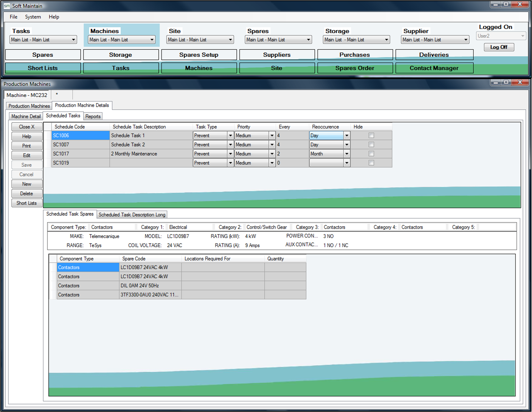Open Reoccurence dropdown for SC1019
The width and height of the screenshot is (532, 412).
tap(347, 163)
